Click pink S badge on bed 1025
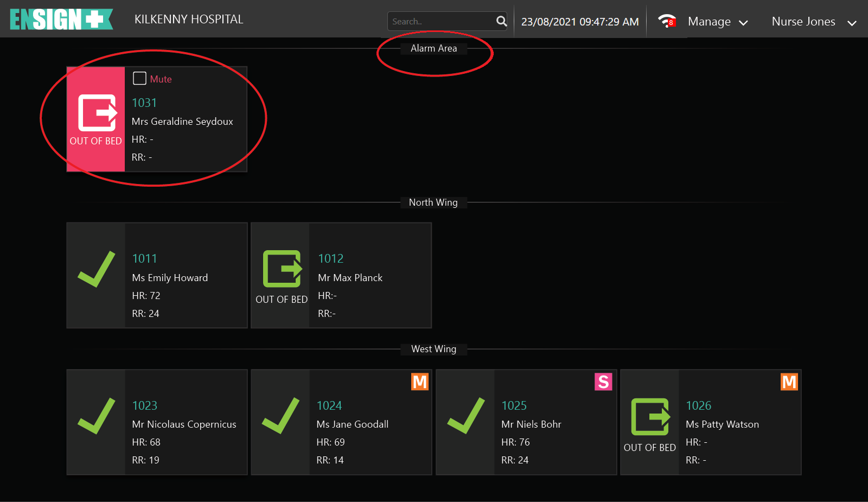This screenshot has height=502, width=868. (603, 382)
